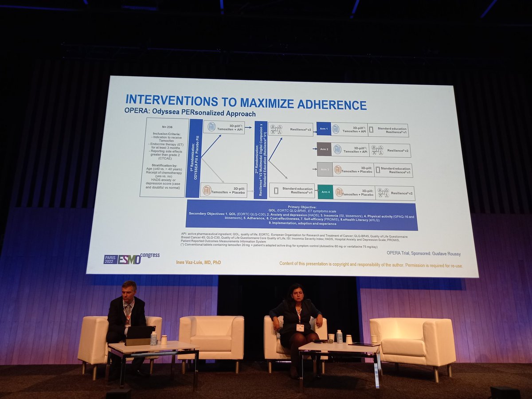532x399 pixels.
Task: Click the laptop on the left table
Action: [140, 335]
